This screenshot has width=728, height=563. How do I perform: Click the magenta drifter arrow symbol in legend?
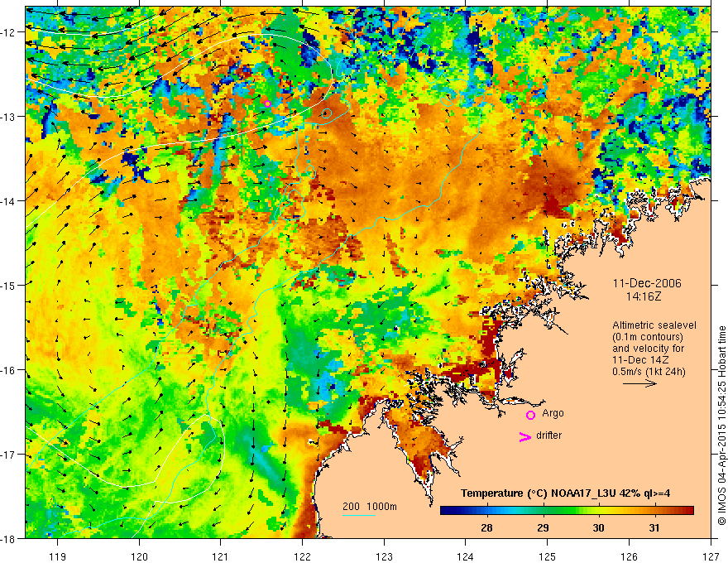(524, 436)
